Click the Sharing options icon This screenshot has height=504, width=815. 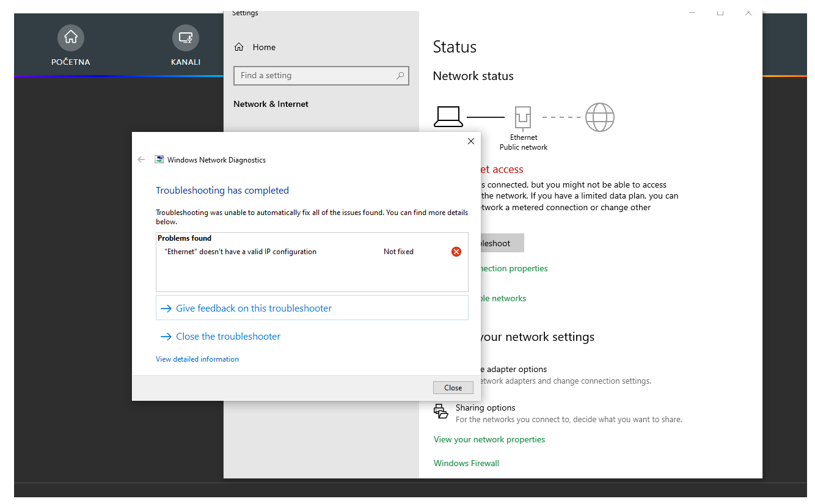pos(440,411)
